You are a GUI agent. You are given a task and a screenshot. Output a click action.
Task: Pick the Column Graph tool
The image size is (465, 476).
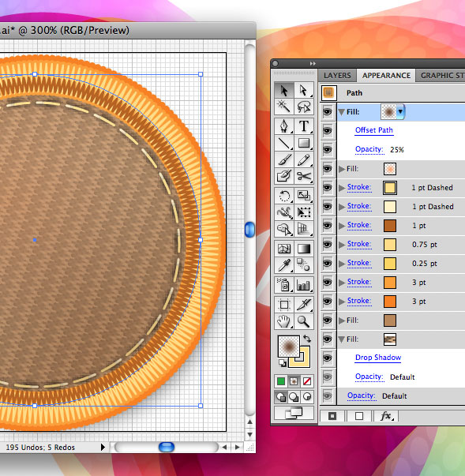click(303, 285)
